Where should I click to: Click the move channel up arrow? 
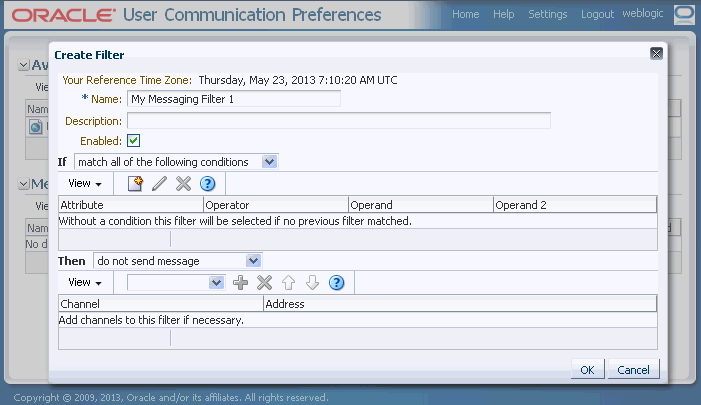click(x=288, y=283)
